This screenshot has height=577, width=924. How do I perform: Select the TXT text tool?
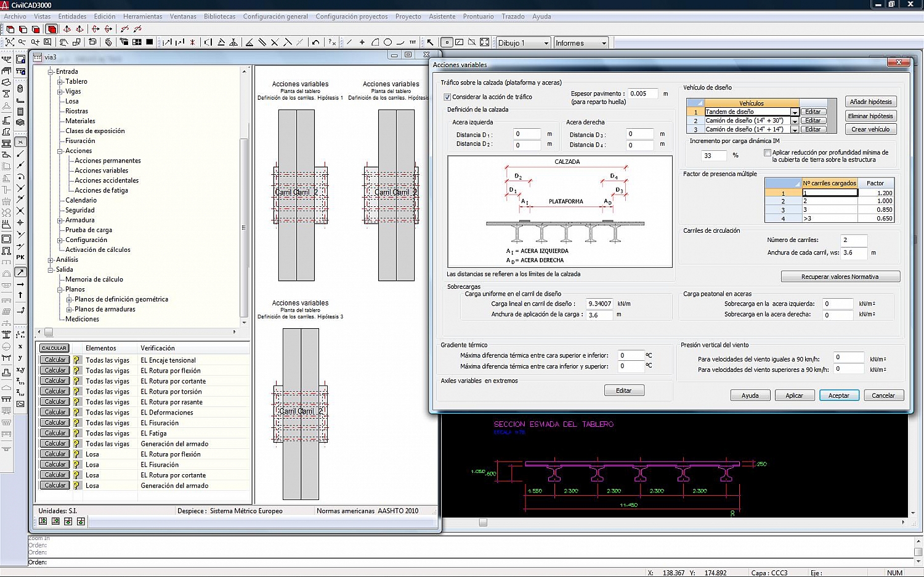click(x=413, y=42)
